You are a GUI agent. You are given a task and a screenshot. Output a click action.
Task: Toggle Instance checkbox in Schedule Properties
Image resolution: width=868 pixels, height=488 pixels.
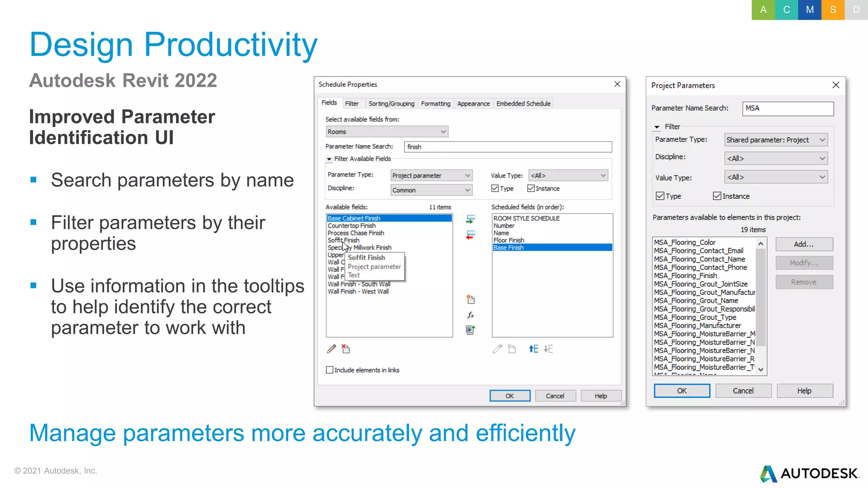click(x=531, y=188)
